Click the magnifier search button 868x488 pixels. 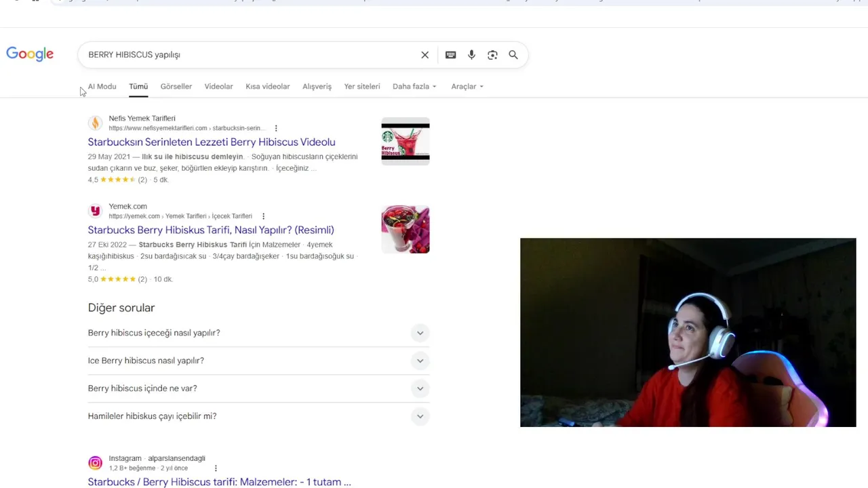(513, 55)
